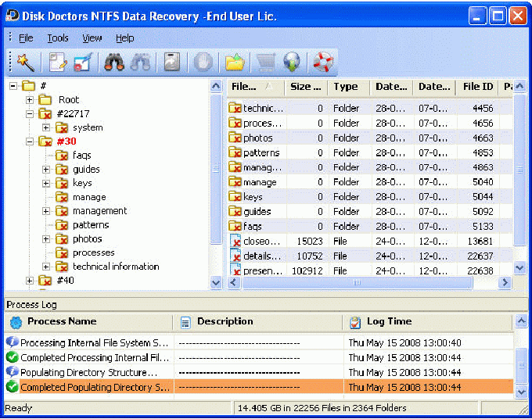Viewport: 532px width, 419px height.
Task: Click the deleted folder icon for photos row
Action: point(235,138)
